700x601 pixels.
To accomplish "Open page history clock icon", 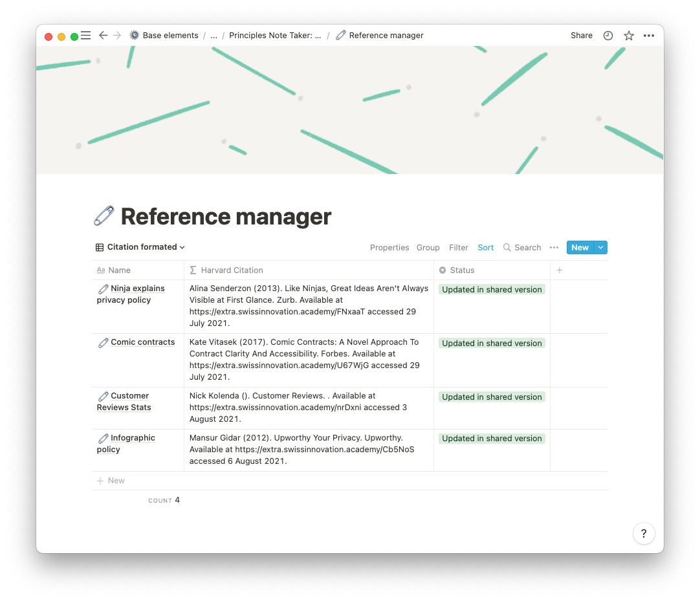I will 608,36.
